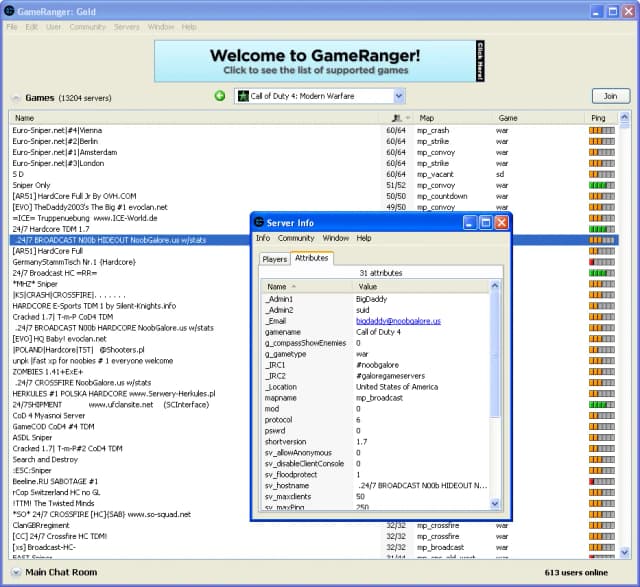Click the Call of Duty 4 game icon
This screenshot has height=587, width=640.
[x=243, y=96]
